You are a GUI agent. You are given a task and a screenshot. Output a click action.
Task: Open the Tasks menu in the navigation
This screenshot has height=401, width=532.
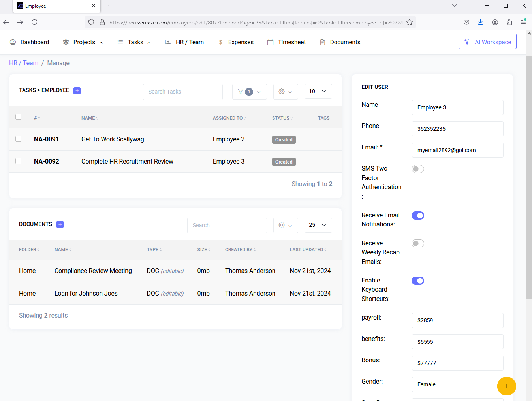tap(134, 42)
